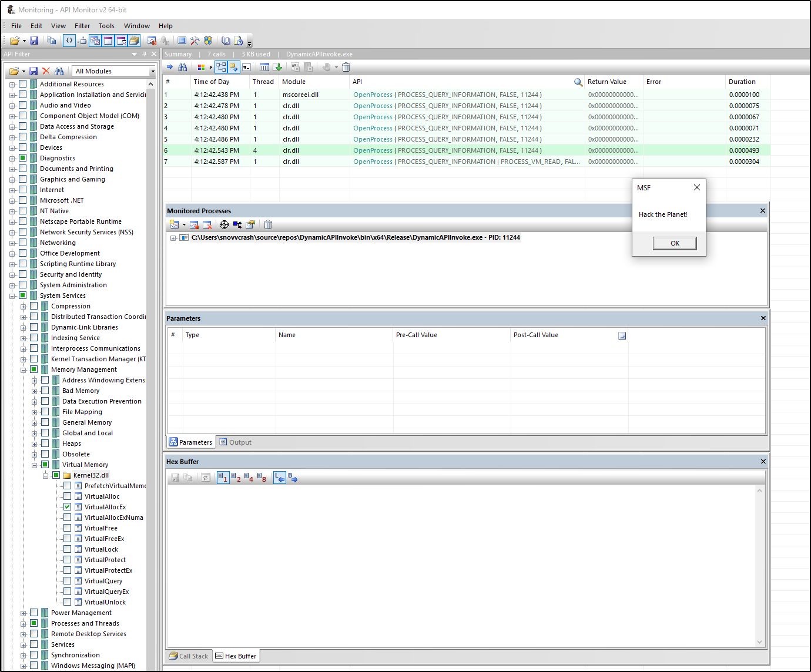Screen dimensions: 811x672
Task: Open the Filter menu
Action: tap(82, 26)
